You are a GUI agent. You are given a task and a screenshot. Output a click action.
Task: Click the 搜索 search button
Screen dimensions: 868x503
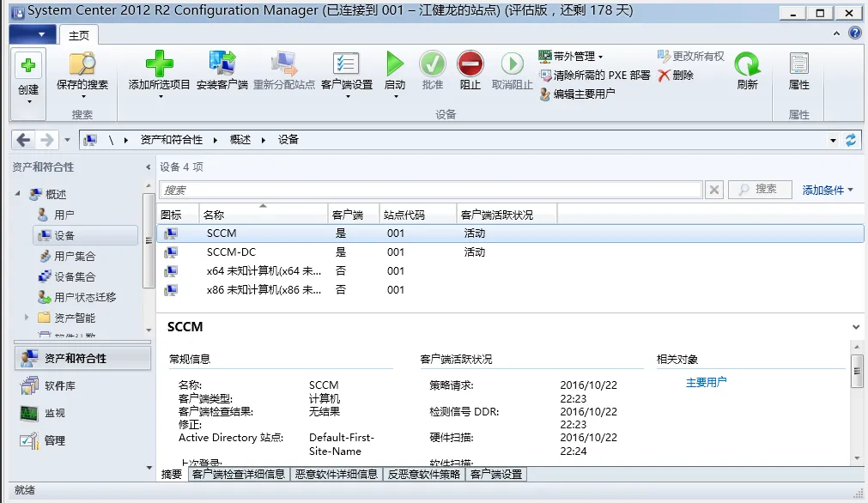pyautogui.click(x=760, y=189)
